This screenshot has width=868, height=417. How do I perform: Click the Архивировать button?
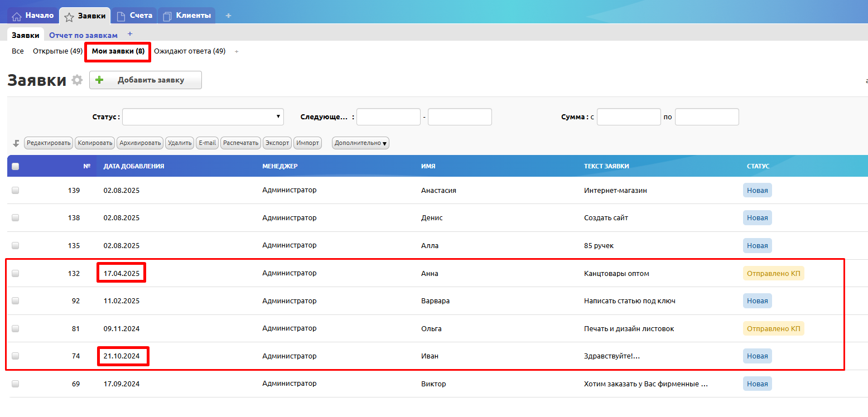pos(140,143)
